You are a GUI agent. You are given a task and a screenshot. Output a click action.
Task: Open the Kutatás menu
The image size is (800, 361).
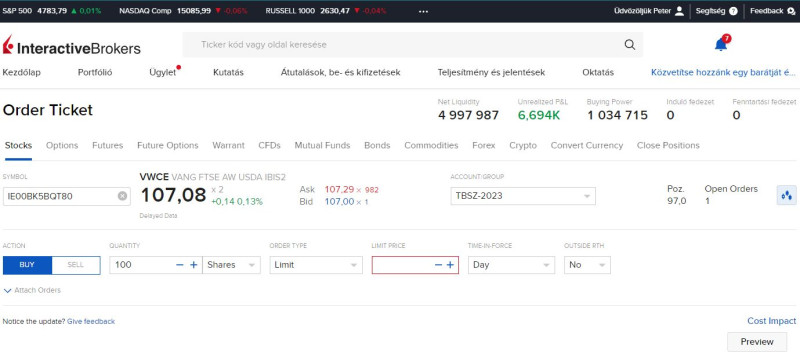229,72
